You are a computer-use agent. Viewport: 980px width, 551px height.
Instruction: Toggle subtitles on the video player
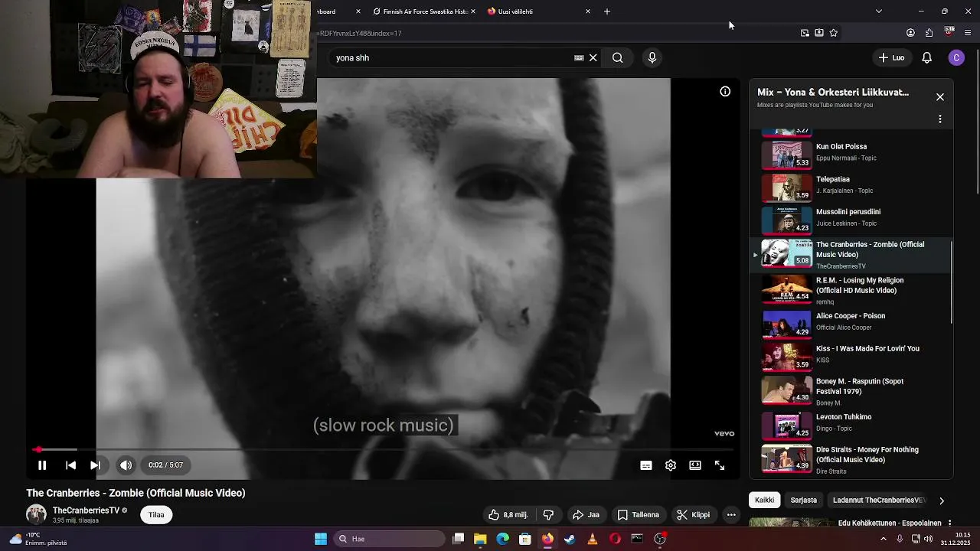[x=646, y=465]
